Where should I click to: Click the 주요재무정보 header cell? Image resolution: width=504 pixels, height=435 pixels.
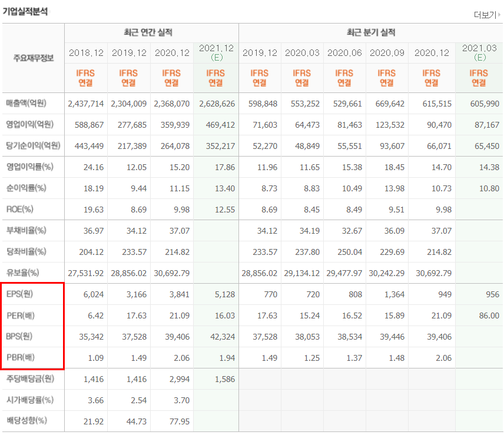coord(34,58)
